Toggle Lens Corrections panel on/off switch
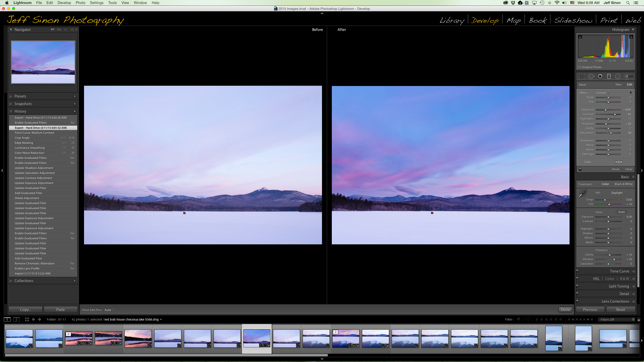Viewport: 644px width, 362px height. (x=577, y=301)
